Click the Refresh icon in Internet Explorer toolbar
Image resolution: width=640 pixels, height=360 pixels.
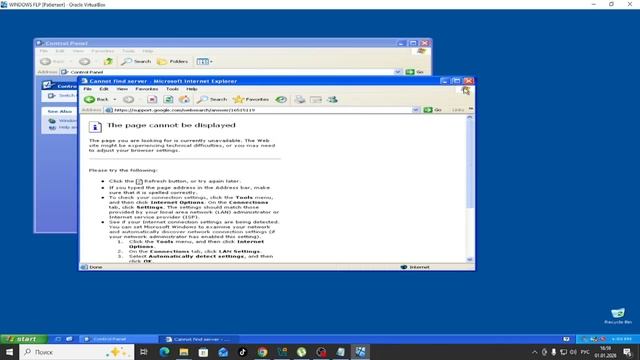coord(168,99)
